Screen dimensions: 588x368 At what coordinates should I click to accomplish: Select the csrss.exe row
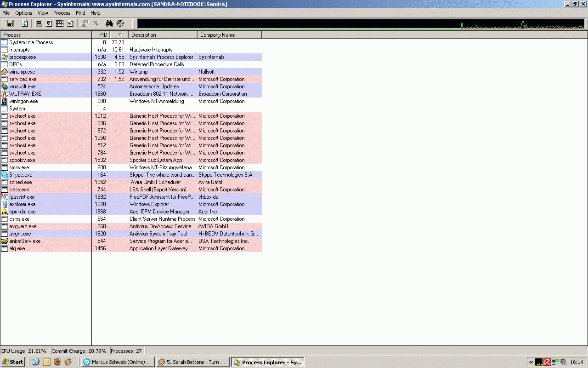[131, 219]
